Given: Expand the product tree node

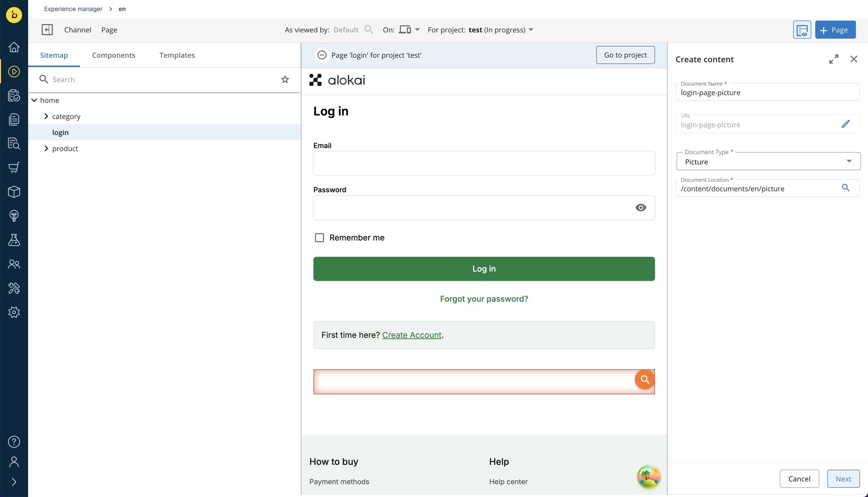Looking at the screenshot, I should tap(46, 149).
